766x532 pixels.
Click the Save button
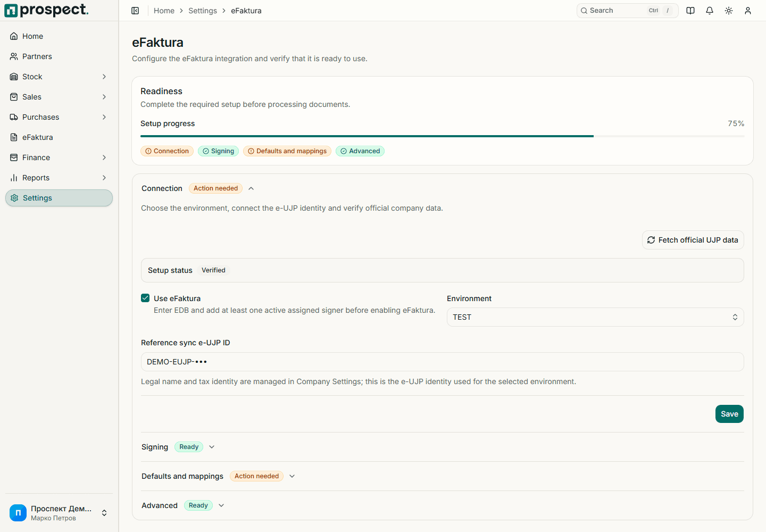click(729, 414)
